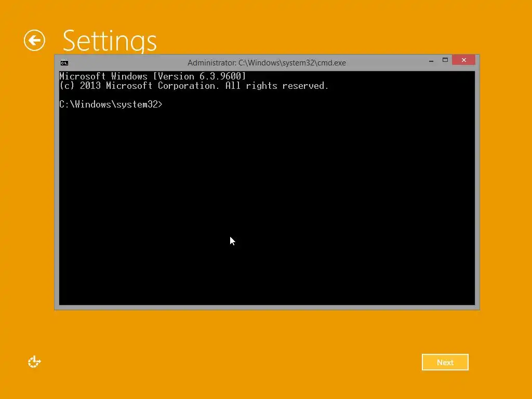The width and height of the screenshot is (532, 399).
Task: Maximize the command prompt window
Action: click(445, 60)
